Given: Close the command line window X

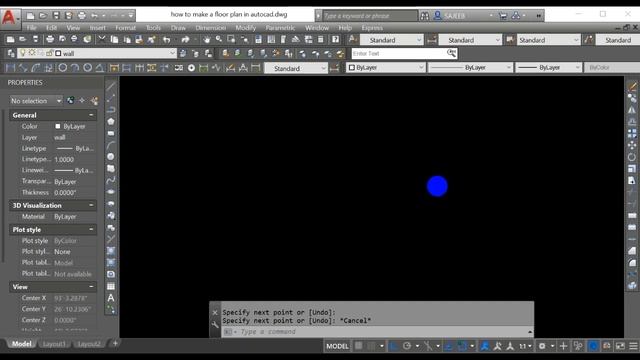Looking at the screenshot, I should pyautogui.click(x=215, y=313).
